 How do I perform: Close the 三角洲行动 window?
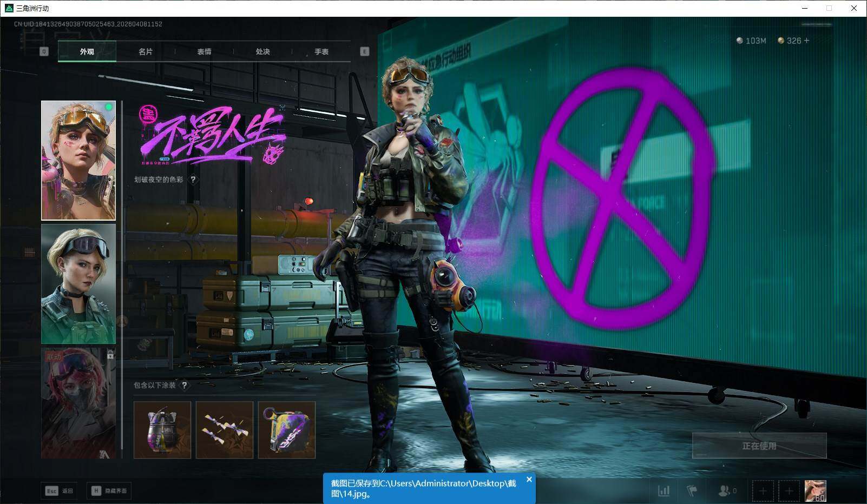854,8
